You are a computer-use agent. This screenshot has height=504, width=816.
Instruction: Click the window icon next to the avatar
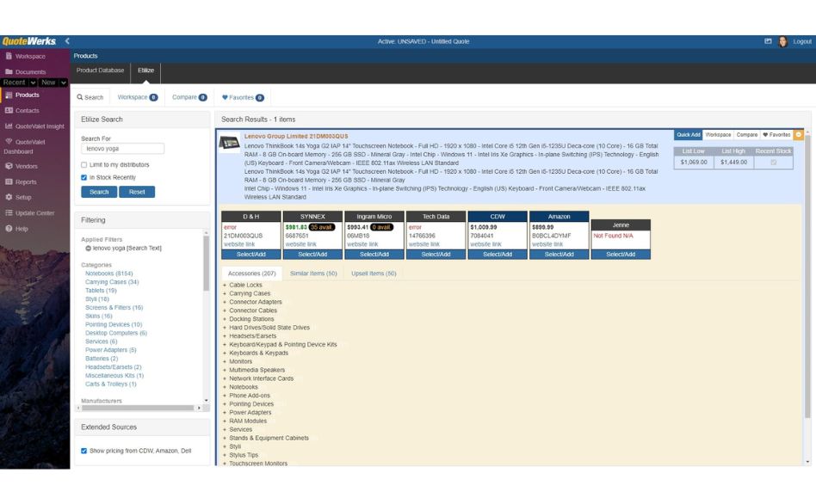point(768,41)
